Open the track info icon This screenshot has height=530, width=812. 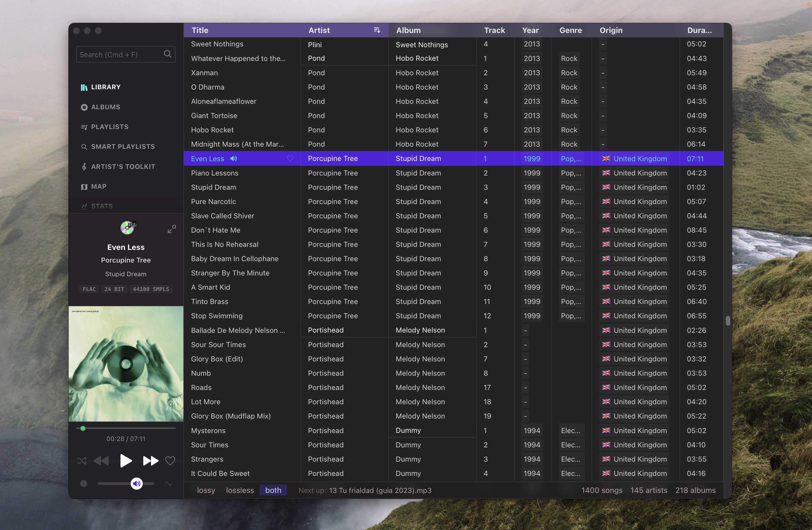83,484
